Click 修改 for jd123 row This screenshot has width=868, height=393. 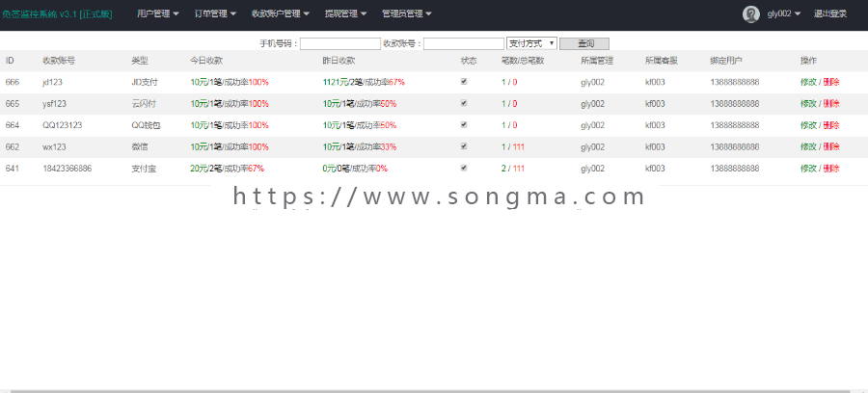click(808, 82)
